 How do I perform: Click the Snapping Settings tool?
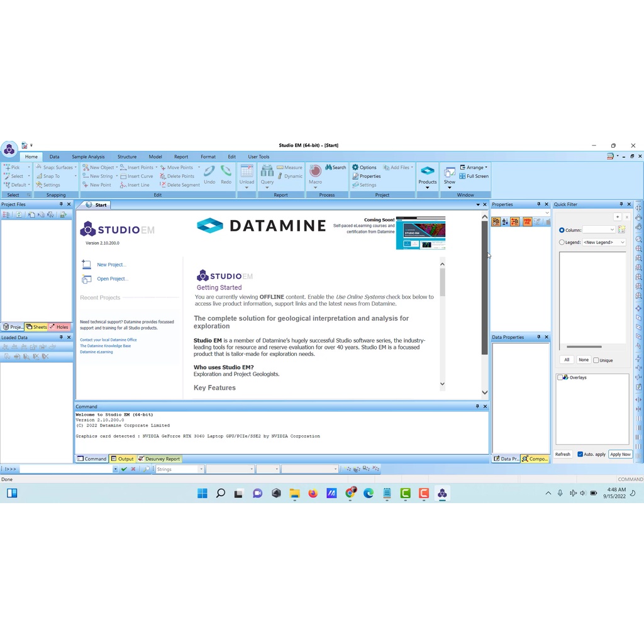48,185
